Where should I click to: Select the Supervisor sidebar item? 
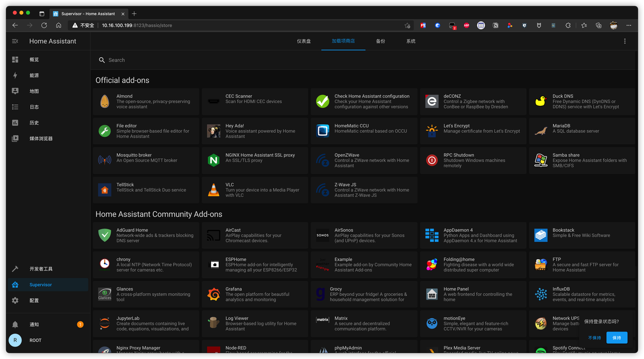[x=48, y=285]
